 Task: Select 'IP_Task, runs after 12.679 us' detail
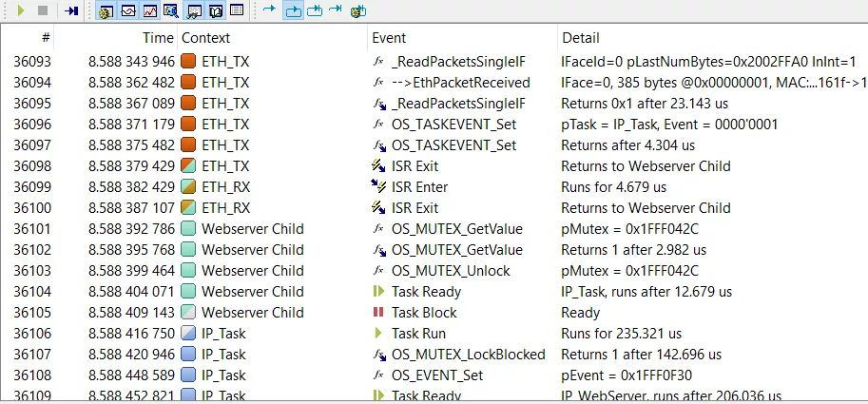[646, 292]
